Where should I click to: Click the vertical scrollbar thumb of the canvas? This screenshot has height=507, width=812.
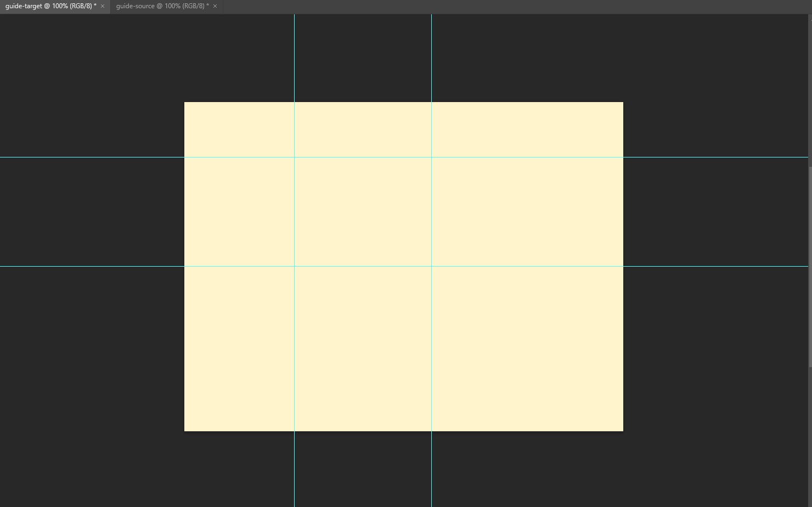point(810,267)
